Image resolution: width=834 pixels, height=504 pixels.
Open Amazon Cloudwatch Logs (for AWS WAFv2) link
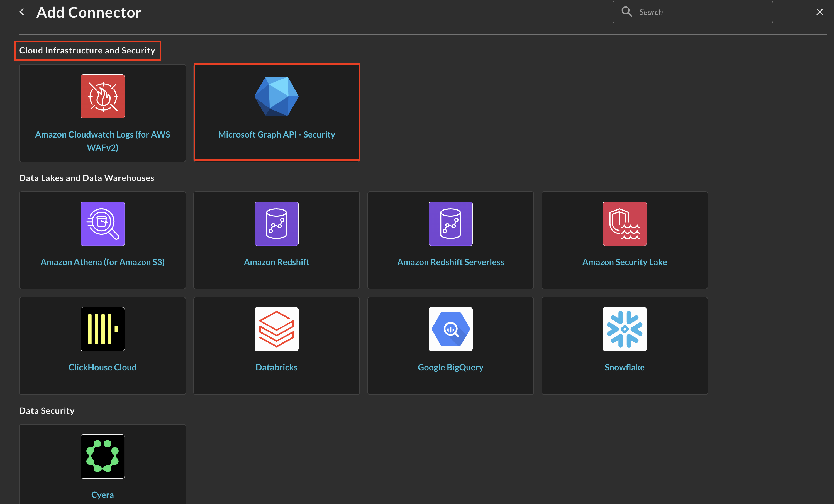(103, 141)
